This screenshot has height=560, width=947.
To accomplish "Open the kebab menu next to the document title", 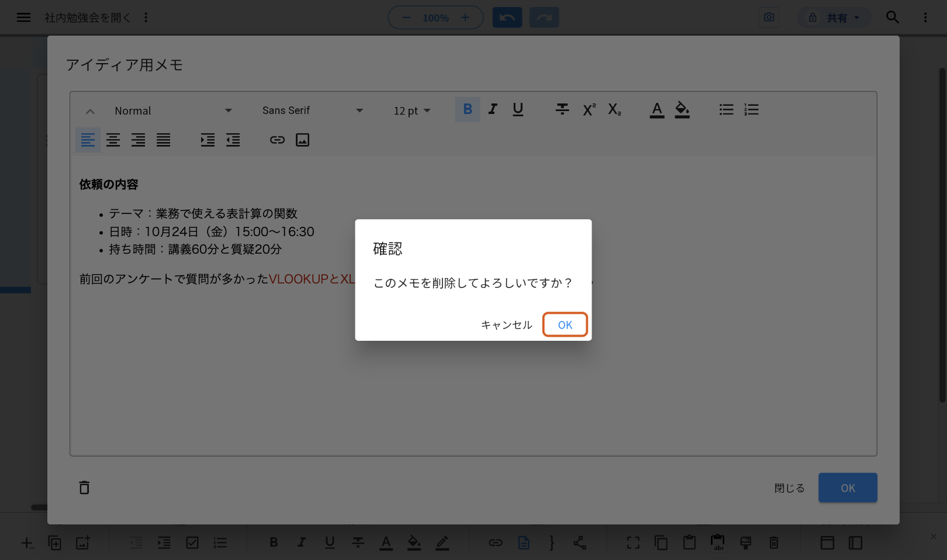I will tap(146, 18).
